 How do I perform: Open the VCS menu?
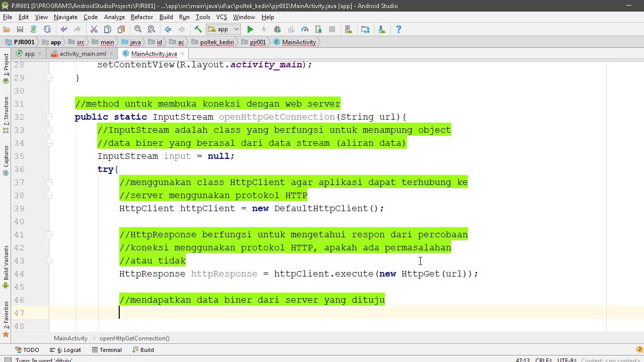(x=221, y=17)
